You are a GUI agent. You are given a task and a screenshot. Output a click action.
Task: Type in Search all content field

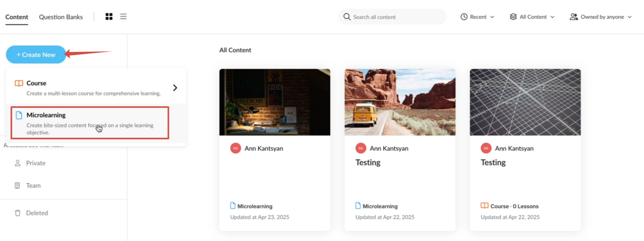coord(395,17)
